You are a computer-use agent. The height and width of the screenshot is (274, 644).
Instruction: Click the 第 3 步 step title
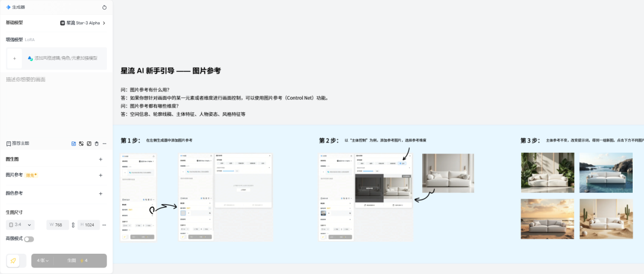point(531,140)
